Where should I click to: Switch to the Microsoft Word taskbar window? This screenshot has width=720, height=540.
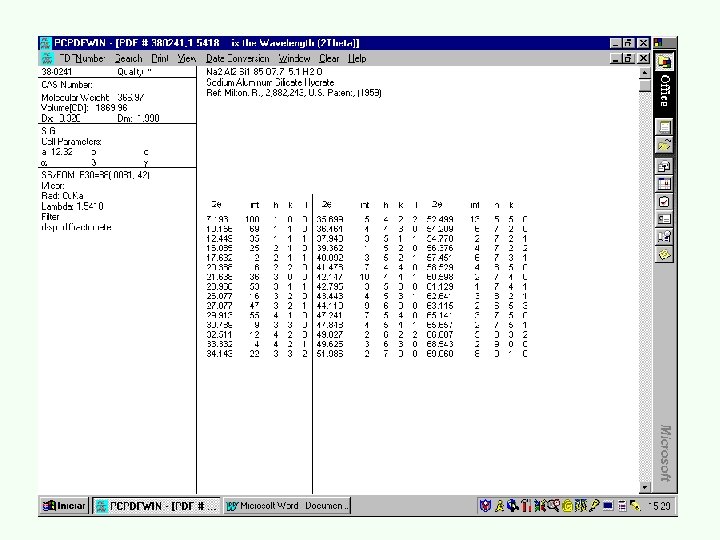click(287, 506)
